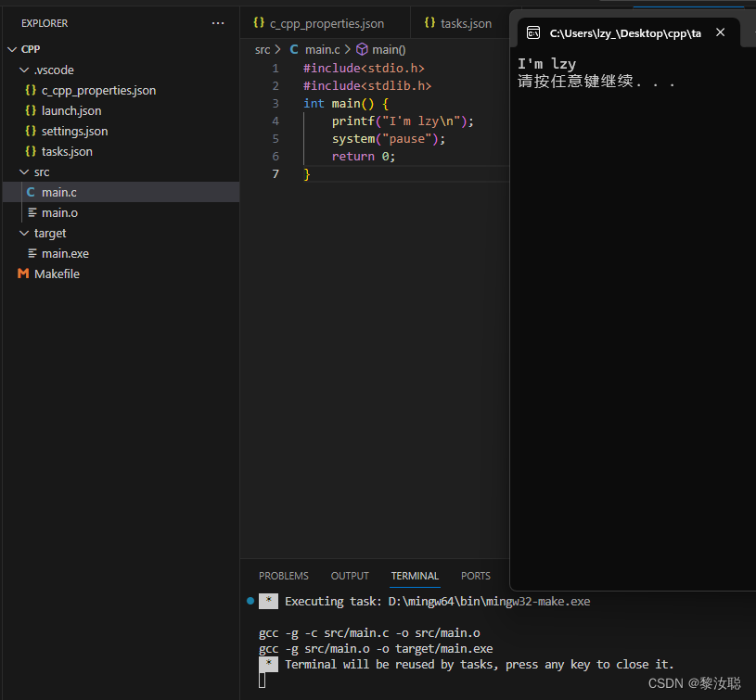Click the terminal line compiling src/main.c
Image resolution: width=756 pixels, height=700 pixels.
[369, 633]
